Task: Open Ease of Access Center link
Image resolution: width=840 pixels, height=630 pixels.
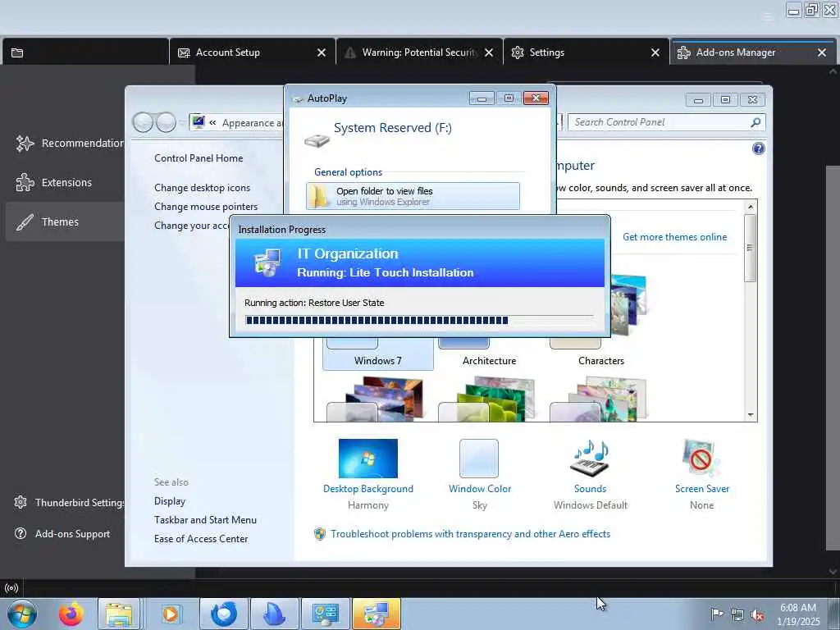Action: point(201,538)
